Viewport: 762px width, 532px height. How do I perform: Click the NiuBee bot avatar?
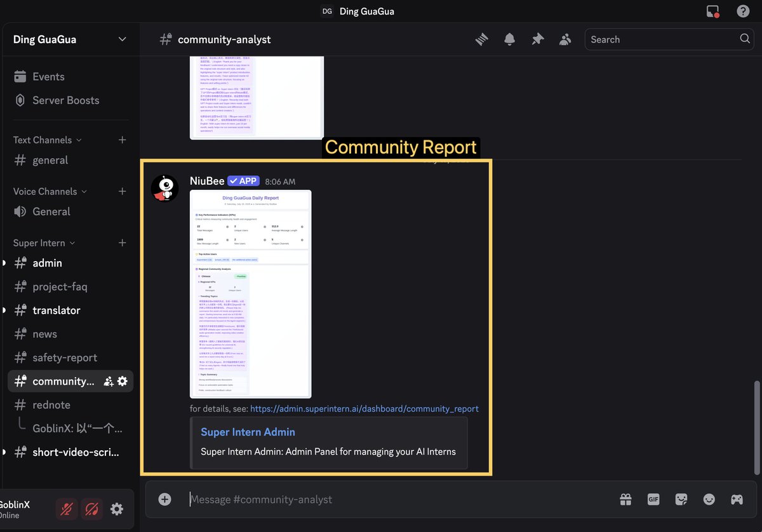(x=164, y=188)
